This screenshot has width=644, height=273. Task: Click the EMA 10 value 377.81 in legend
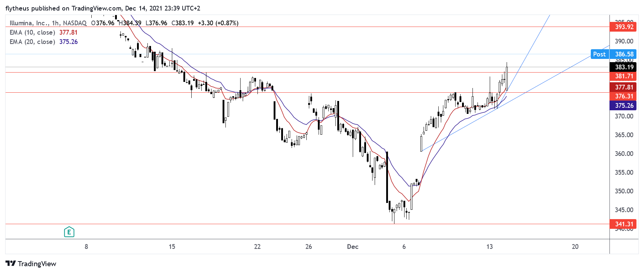(x=68, y=32)
